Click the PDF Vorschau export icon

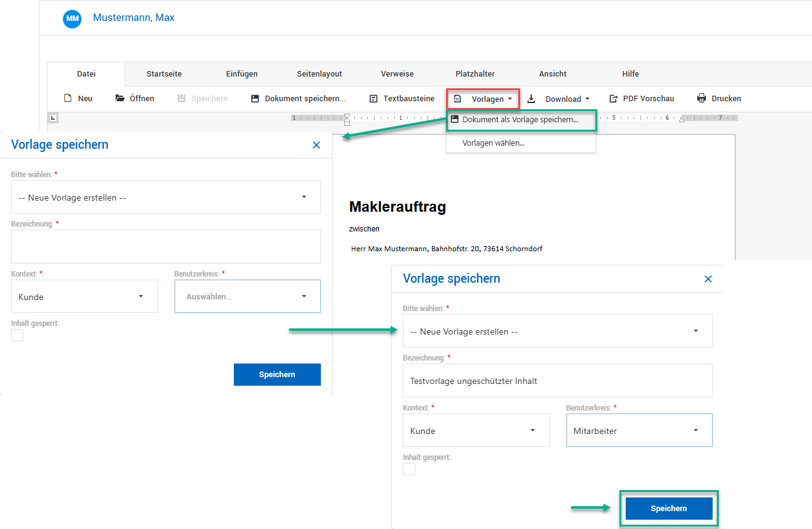click(613, 99)
